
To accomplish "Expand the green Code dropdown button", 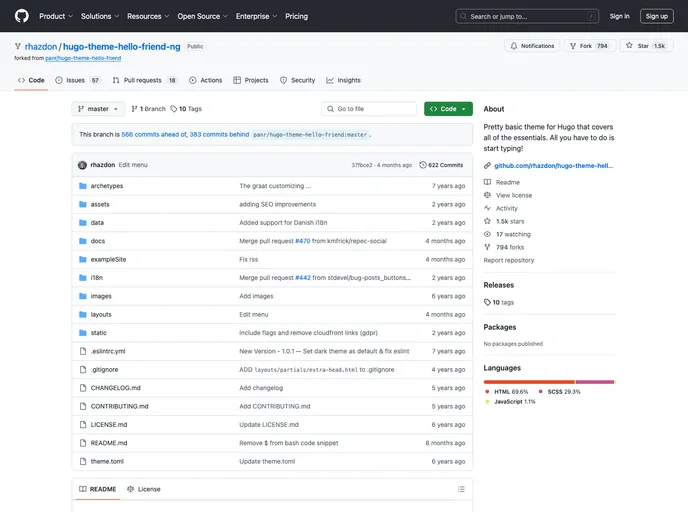I will click(x=448, y=109).
